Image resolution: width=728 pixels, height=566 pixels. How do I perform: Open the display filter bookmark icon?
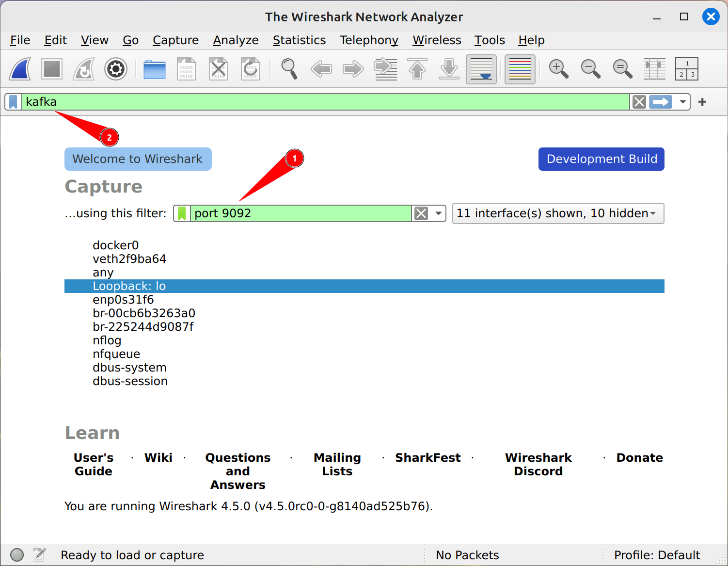tap(14, 102)
